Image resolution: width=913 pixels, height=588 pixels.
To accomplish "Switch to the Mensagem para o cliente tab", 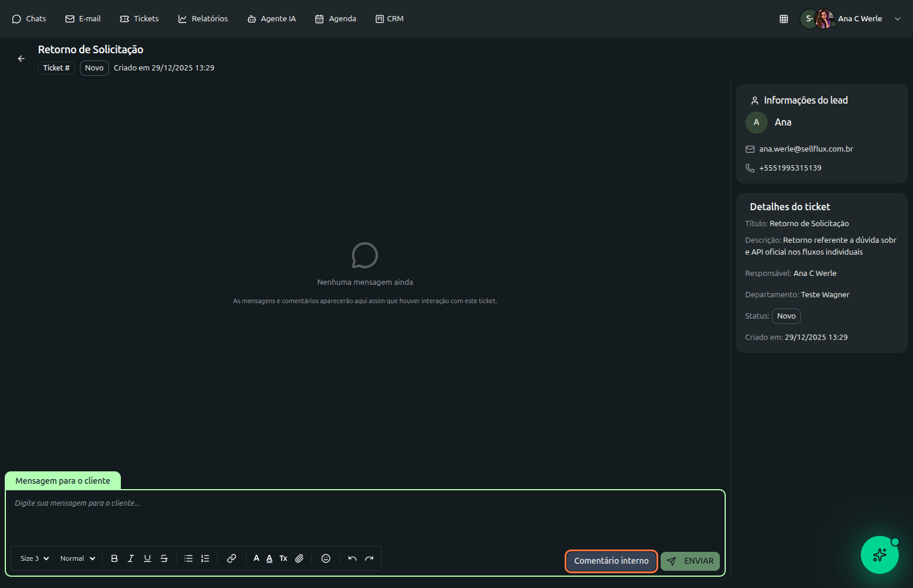I will click(x=63, y=481).
